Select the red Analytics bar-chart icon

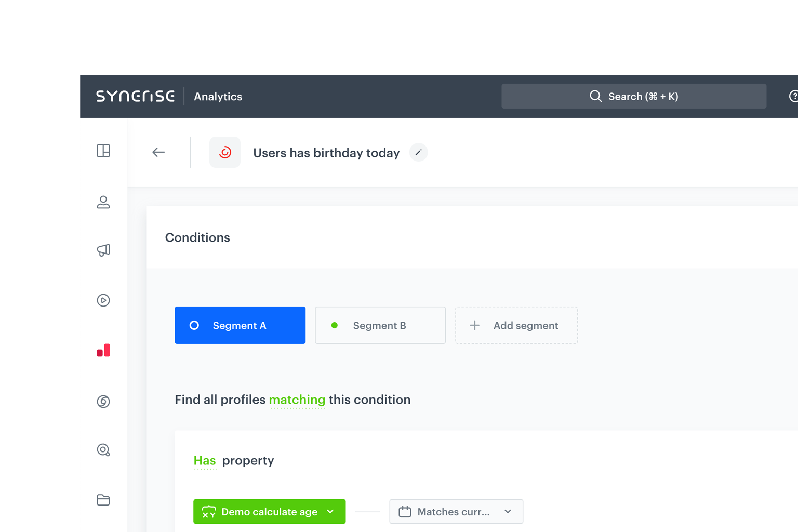click(x=103, y=350)
